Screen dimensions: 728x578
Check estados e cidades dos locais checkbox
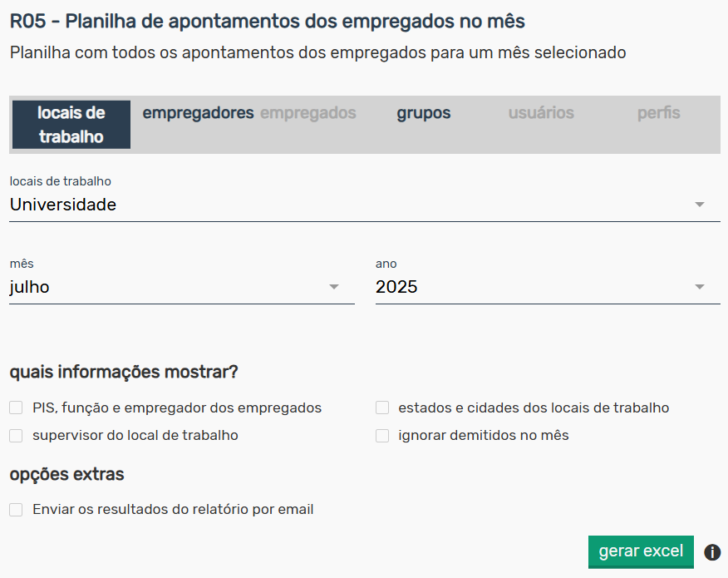pyautogui.click(x=382, y=408)
